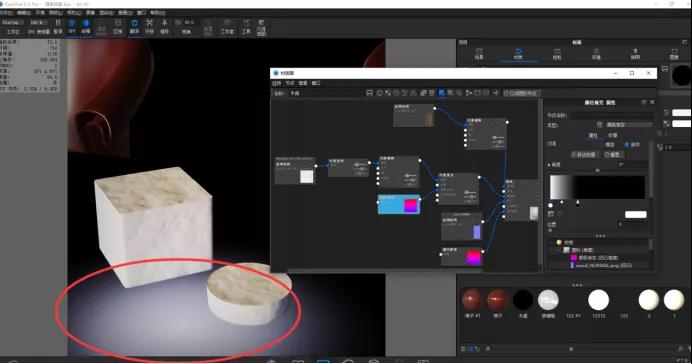Select the pan camera tool in toolbar
Image resolution: width=692 pixels, height=364 pixels.
150,26
